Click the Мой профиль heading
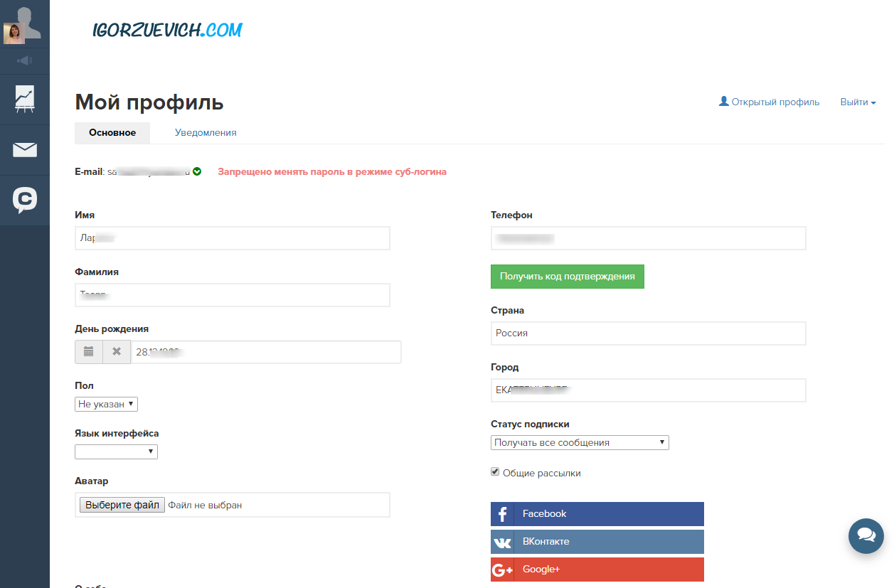The height and width of the screenshot is (588, 894). point(149,102)
